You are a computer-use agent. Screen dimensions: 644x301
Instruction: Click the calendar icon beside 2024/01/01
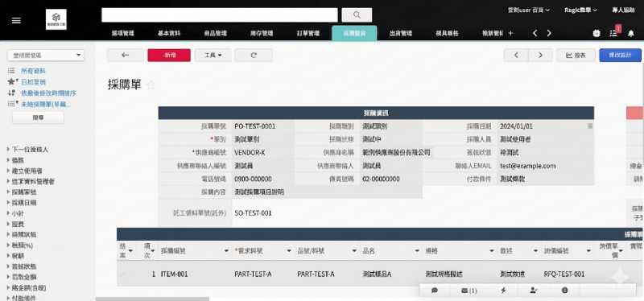[x=590, y=126]
